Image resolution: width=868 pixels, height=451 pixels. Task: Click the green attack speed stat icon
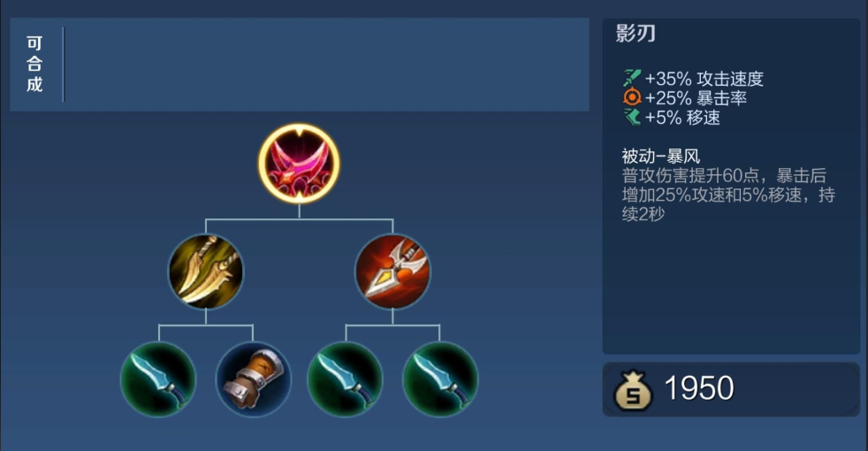coord(632,78)
